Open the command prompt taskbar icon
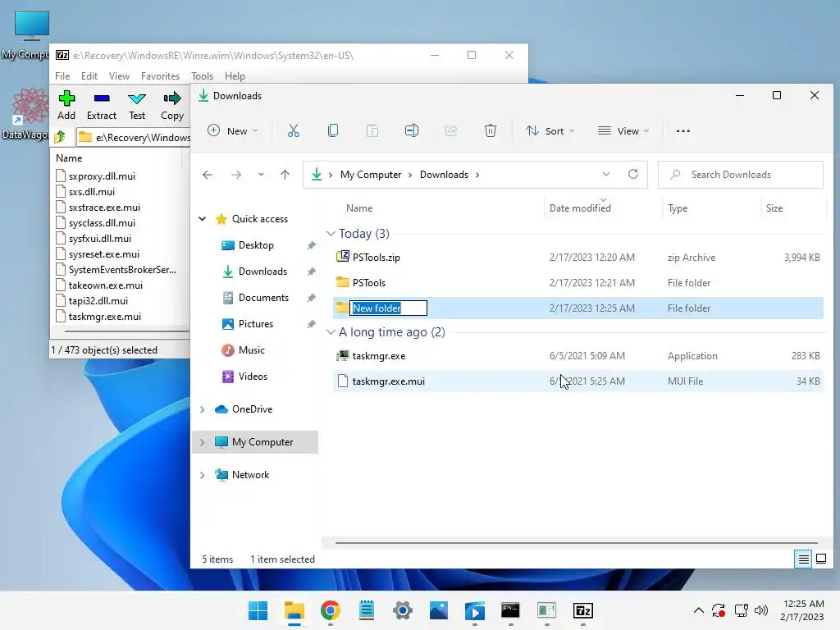This screenshot has height=630, width=840. point(510,610)
